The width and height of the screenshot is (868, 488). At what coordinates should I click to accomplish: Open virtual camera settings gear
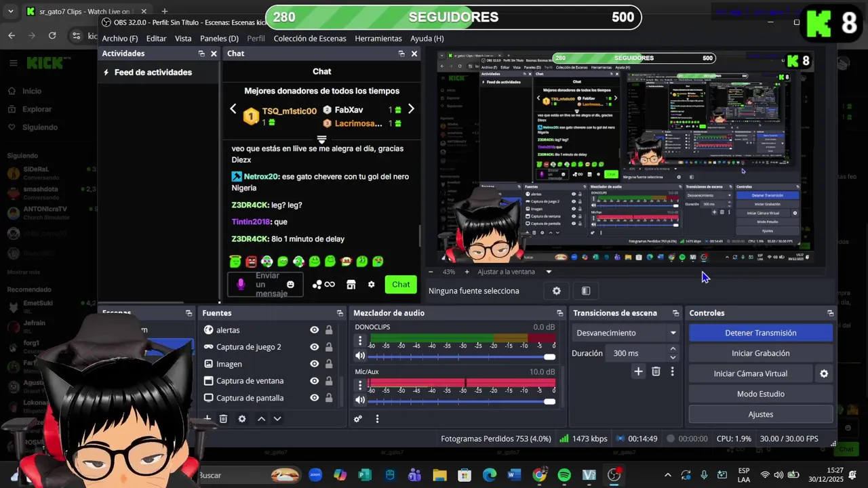pyautogui.click(x=824, y=373)
